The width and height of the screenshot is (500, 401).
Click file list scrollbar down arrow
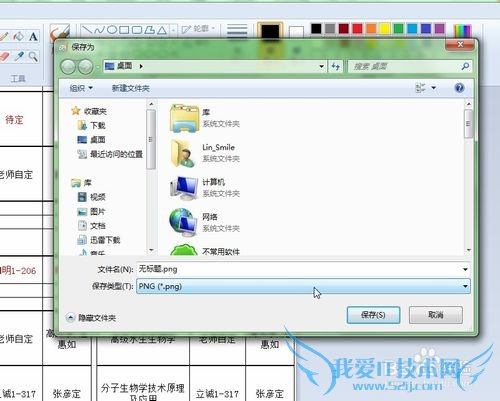469,250
